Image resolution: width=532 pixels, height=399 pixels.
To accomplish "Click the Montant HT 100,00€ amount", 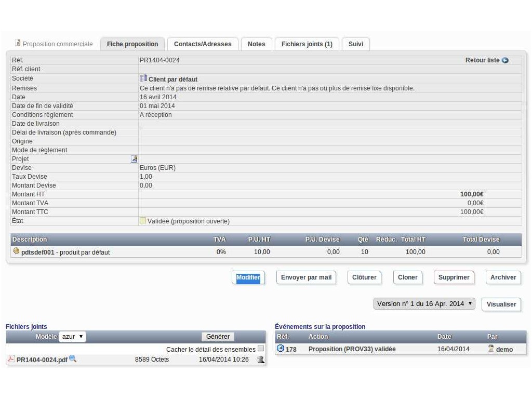I will [472, 194].
